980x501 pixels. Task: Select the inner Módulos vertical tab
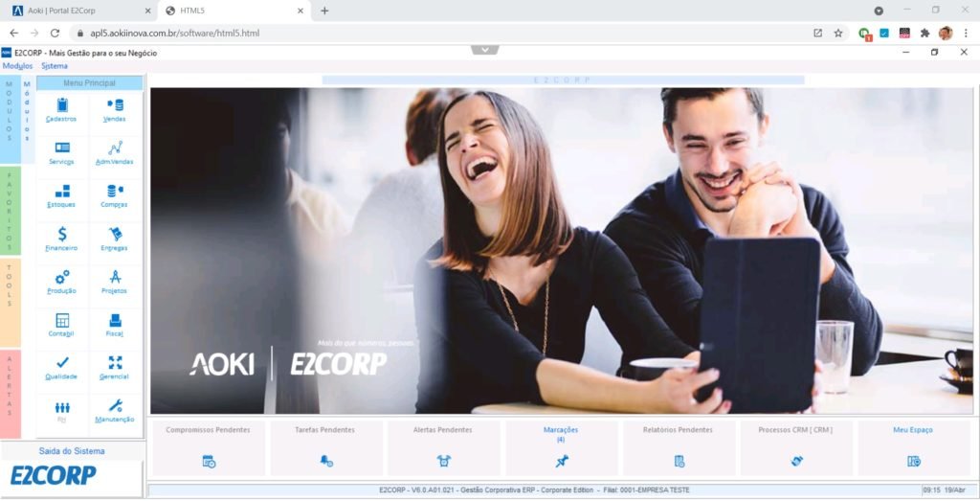[28, 120]
